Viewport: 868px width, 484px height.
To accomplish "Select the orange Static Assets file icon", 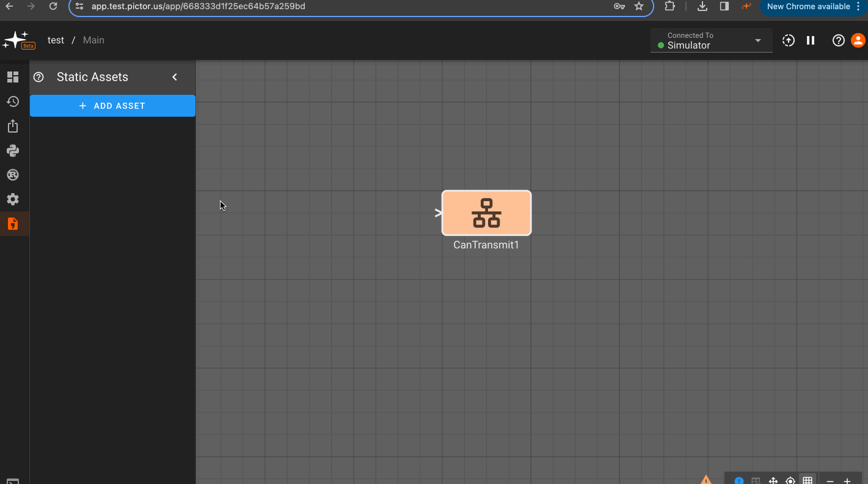I will pos(13,224).
